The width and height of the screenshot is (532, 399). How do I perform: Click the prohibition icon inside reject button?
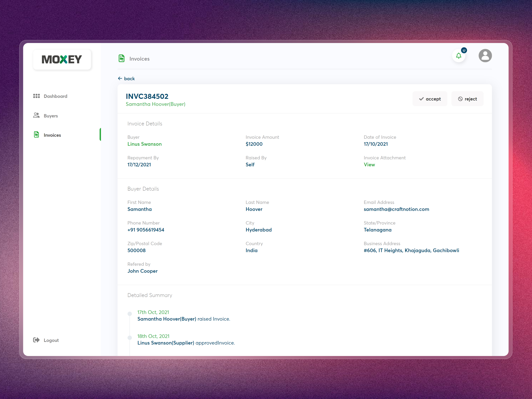tap(461, 99)
